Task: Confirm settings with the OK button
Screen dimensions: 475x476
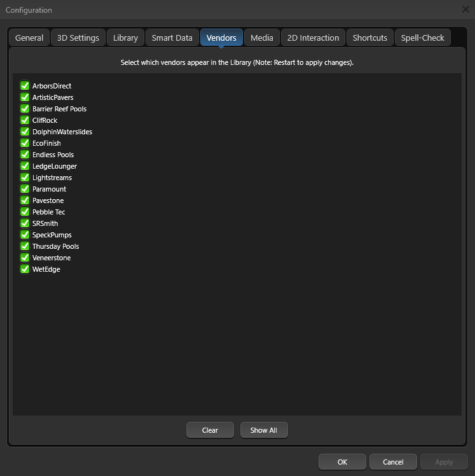Action: [x=342, y=462]
